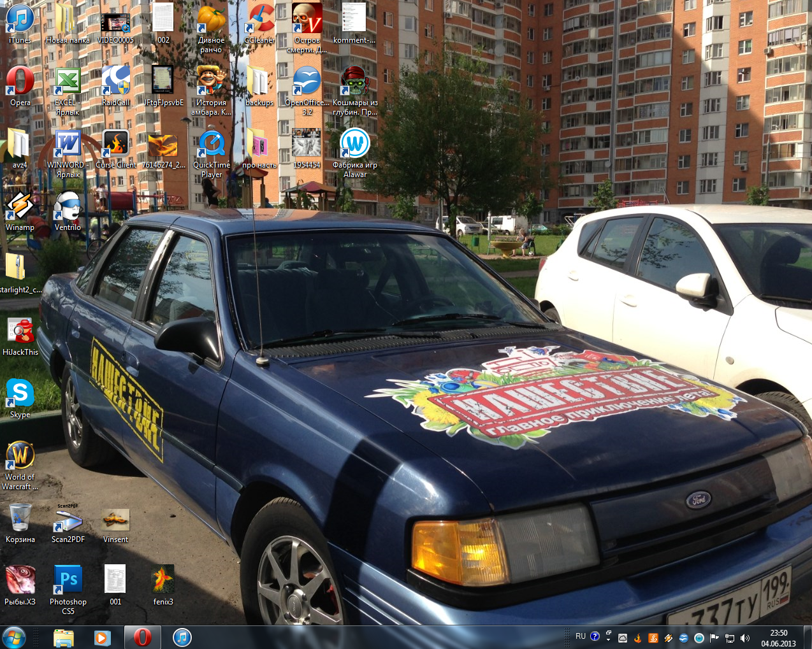Select the iTunes desktop shortcut

click(20, 24)
